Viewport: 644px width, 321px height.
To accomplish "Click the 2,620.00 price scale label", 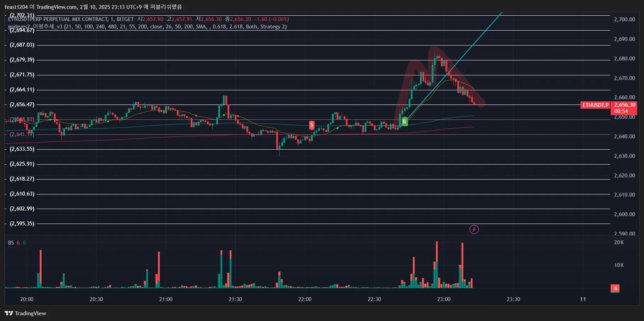I will pyautogui.click(x=624, y=176).
